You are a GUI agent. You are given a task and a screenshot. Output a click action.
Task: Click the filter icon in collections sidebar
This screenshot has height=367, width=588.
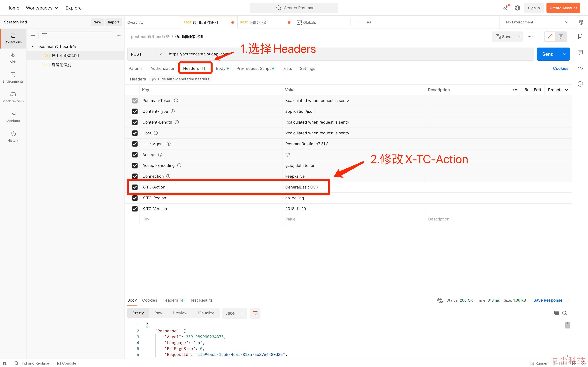click(x=44, y=35)
